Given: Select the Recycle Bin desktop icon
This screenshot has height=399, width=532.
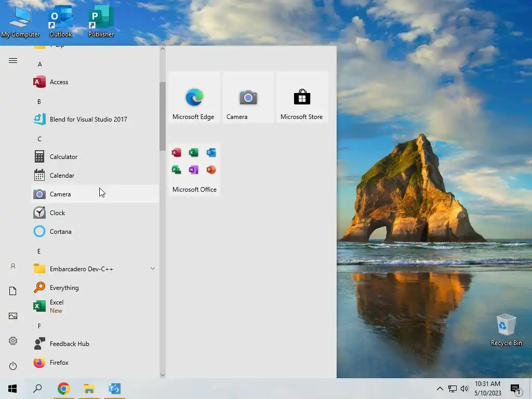Looking at the screenshot, I should [506, 330].
